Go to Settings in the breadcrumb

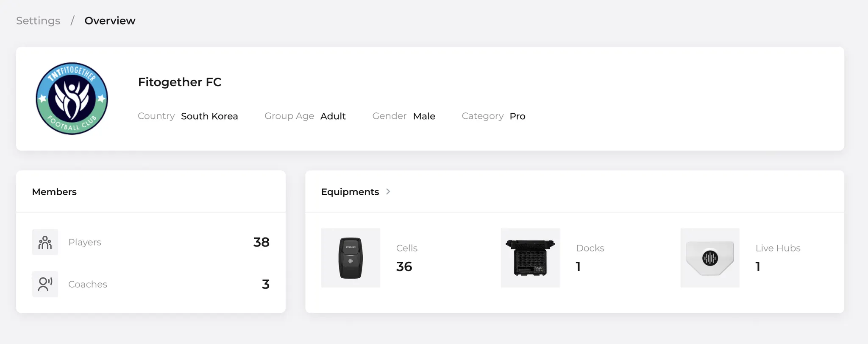point(38,21)
